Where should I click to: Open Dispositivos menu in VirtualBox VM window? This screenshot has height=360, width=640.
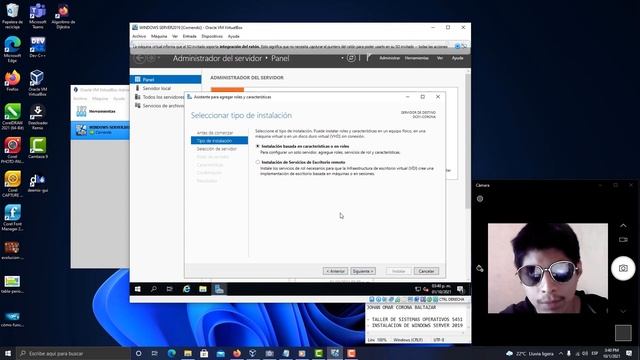[212, 36]
